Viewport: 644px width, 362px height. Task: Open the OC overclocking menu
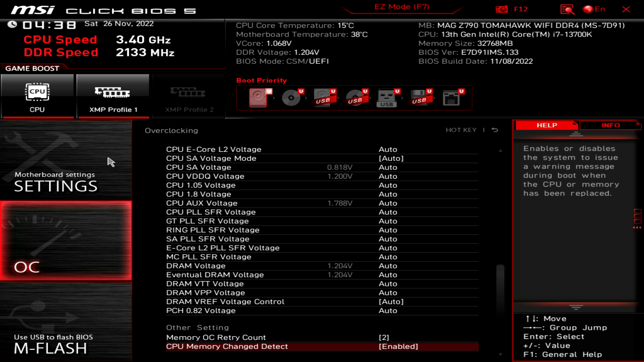66,241
